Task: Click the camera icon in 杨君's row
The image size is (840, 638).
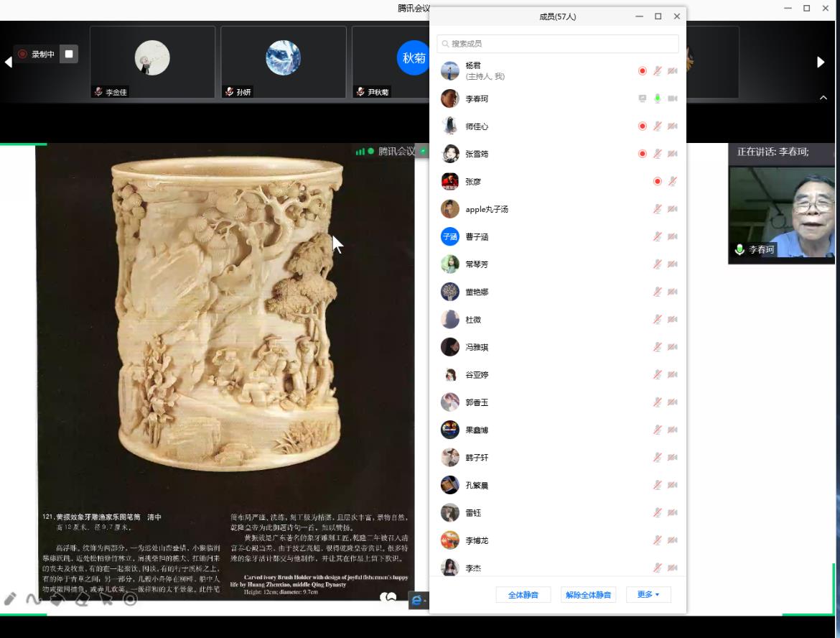Action: (x=673, y=71)
